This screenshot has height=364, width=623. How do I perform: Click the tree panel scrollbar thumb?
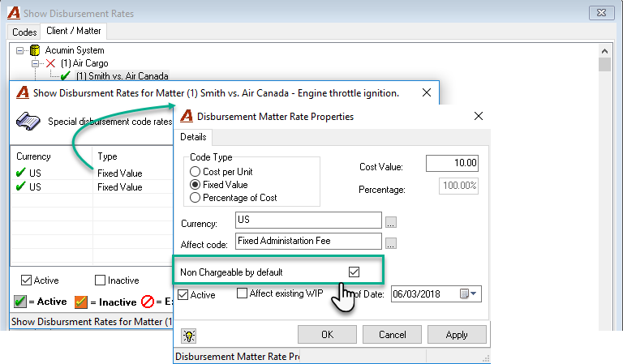pos(604,64)
